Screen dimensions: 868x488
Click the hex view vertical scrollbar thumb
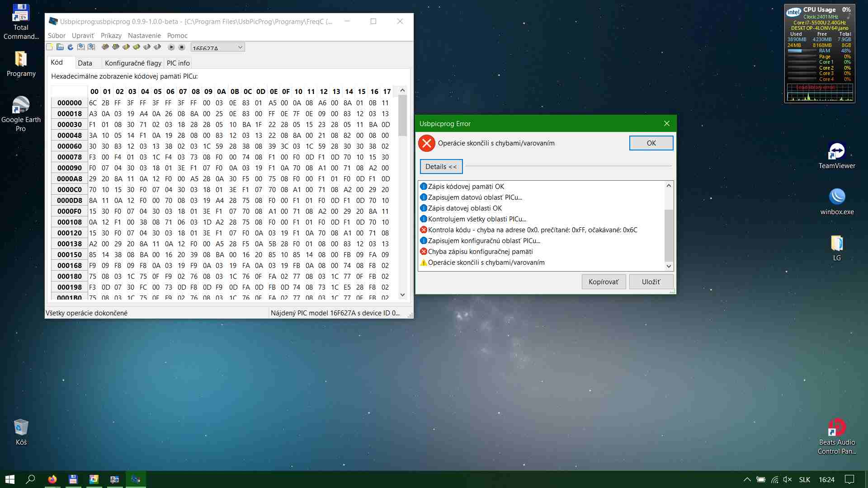pyautogui.click(x=402, y=116)
